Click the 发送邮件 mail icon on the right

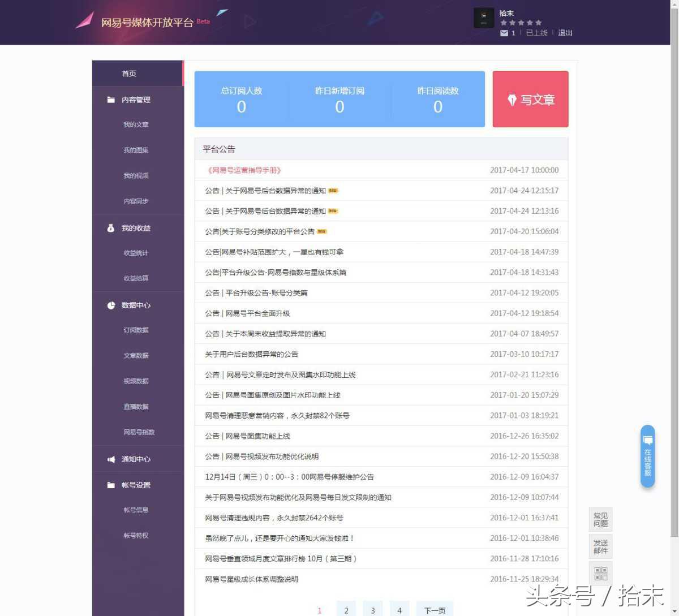[600, 545]
